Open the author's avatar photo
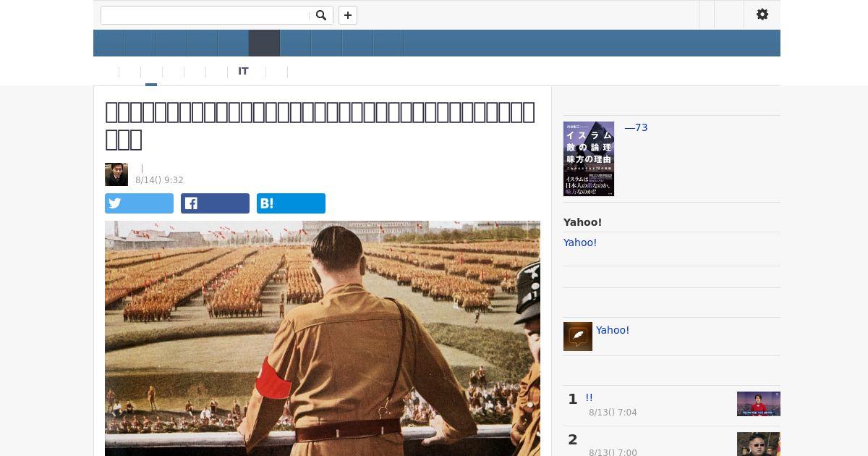 [116, 174]
